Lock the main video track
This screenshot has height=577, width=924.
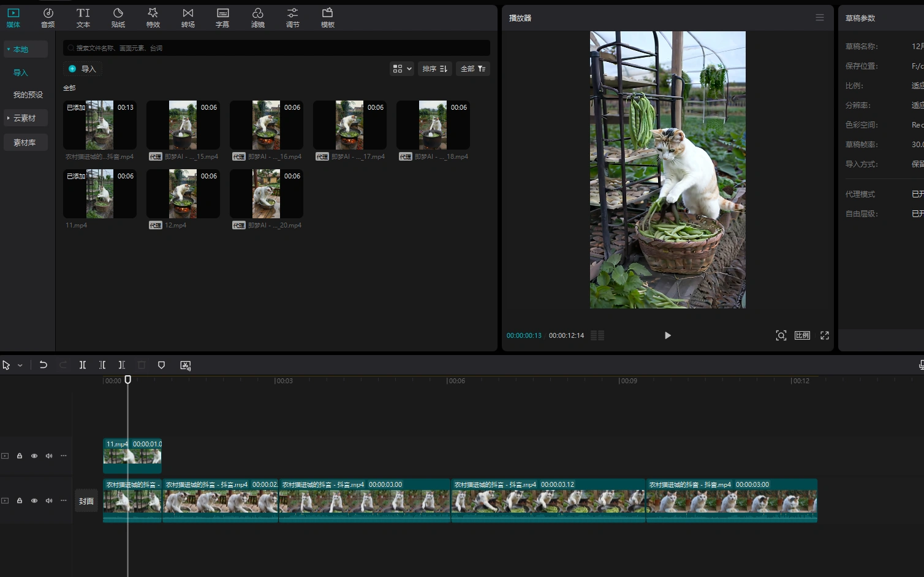point(20,500)
